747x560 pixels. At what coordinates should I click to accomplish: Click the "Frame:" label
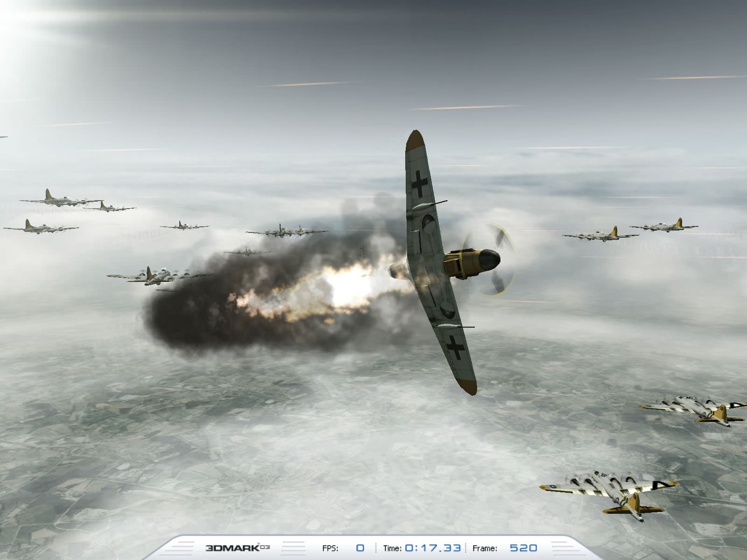[485, 548]
